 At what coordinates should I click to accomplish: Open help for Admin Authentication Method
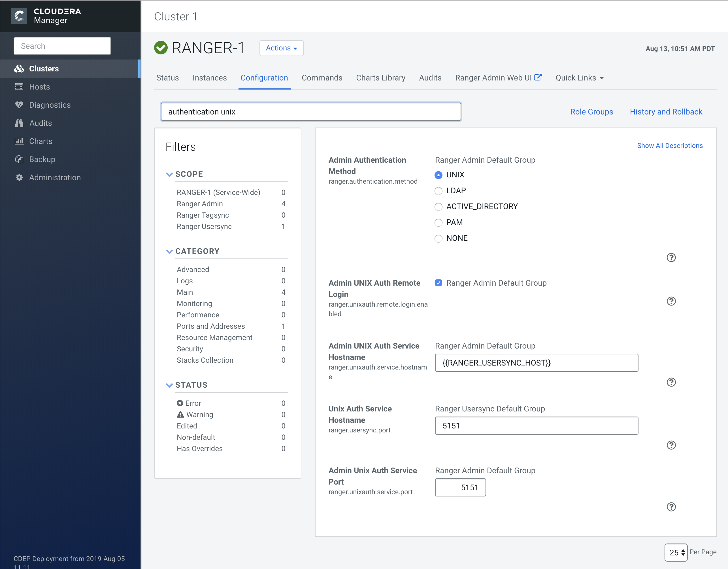pyautogui.click(x=671, y=258)
